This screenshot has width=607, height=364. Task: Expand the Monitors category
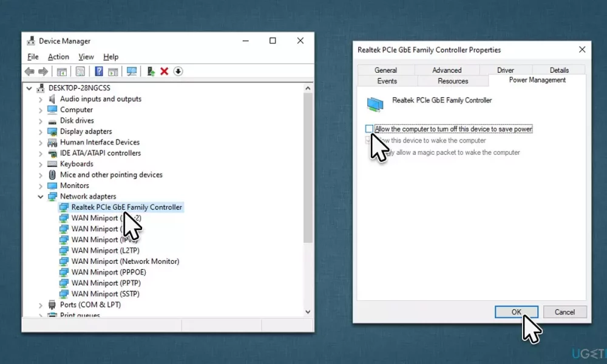pos(40,186)
